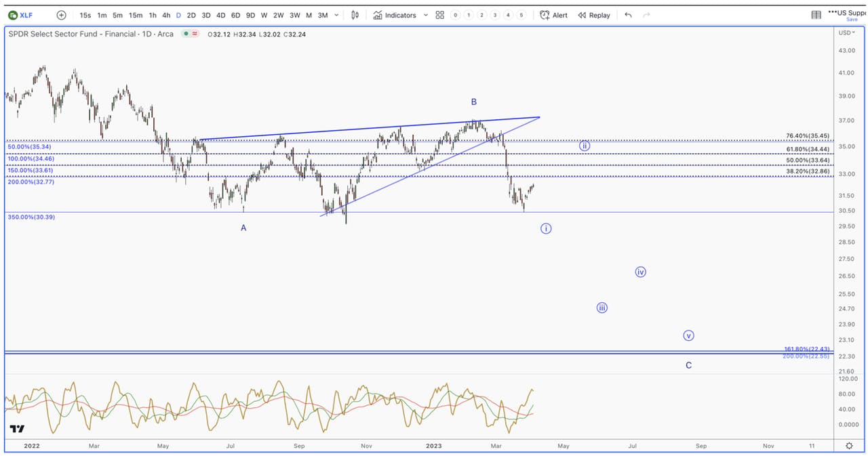Select quick slot number 0 circle
Screen dimensions: 868x456
click(x=455, y=15)
